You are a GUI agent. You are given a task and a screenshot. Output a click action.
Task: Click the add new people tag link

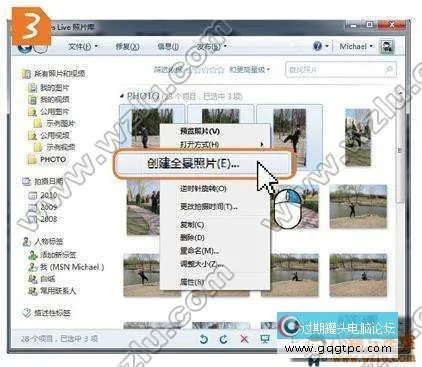coord(58,255)
